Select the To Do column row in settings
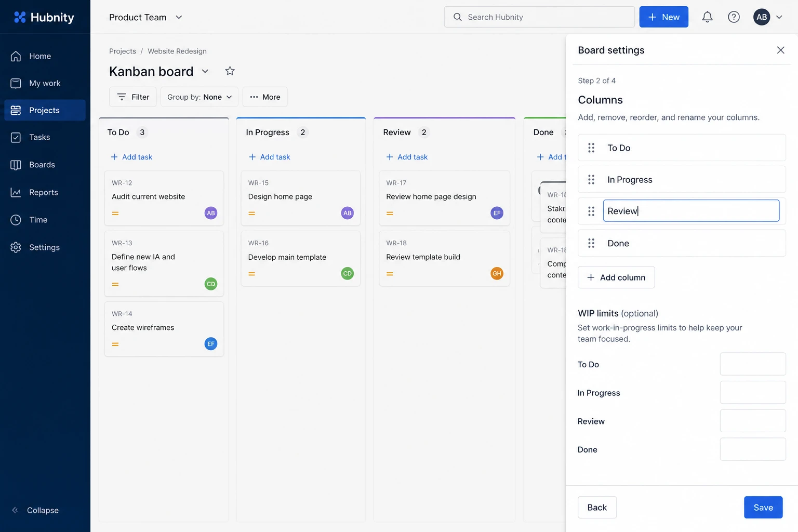Viewport: 798px width, 532px height. click(682, 148)
